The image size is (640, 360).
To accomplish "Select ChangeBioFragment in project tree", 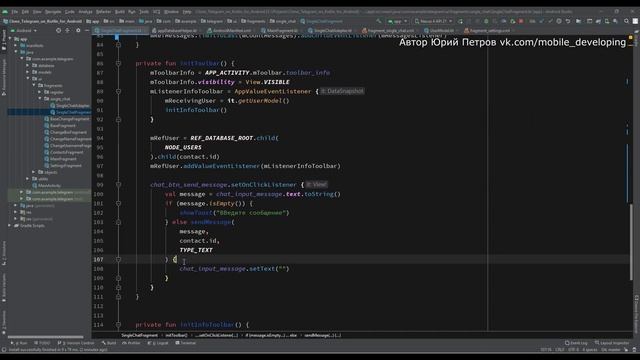I will [65, 132].
